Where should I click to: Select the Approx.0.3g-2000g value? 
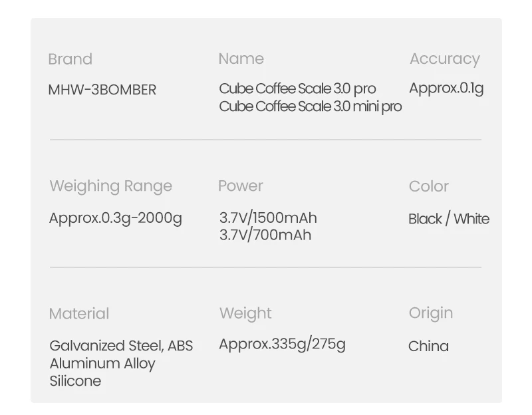pyautogui.click(x=115, y=218)
